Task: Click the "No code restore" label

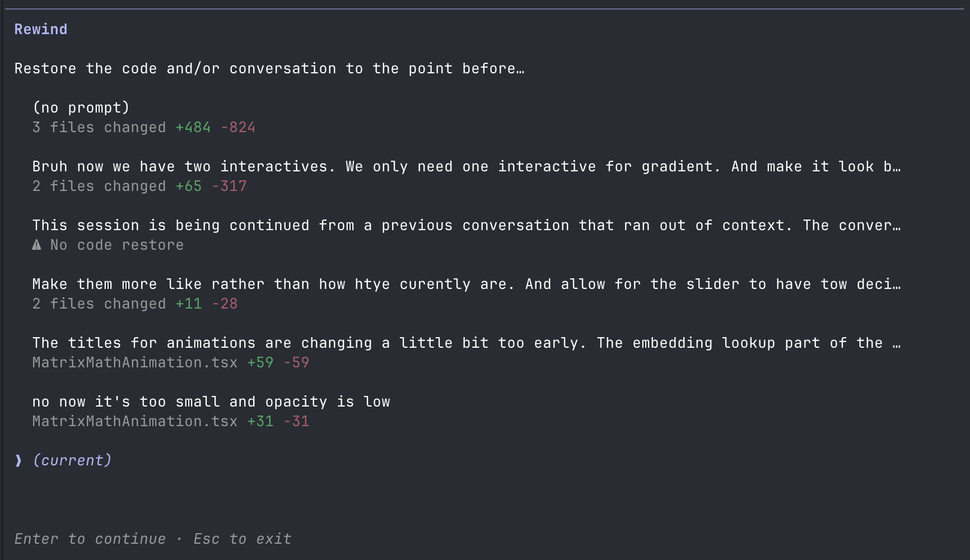Action: pos(116,245)
